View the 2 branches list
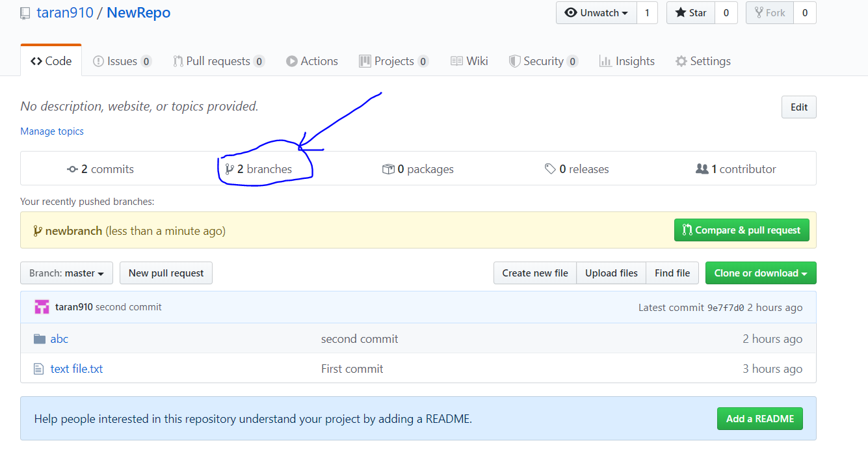 click(258, 169)
